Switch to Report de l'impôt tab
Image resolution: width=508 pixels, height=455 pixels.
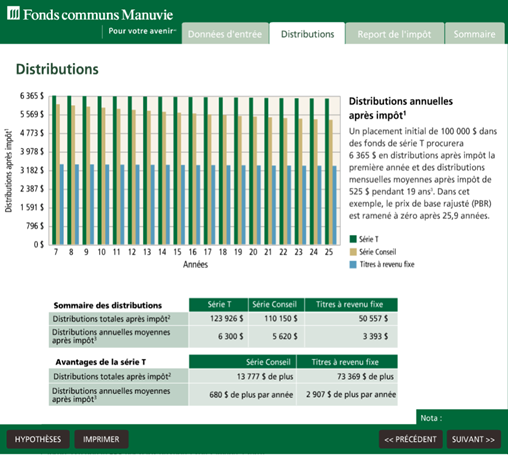tap(395, 34)
